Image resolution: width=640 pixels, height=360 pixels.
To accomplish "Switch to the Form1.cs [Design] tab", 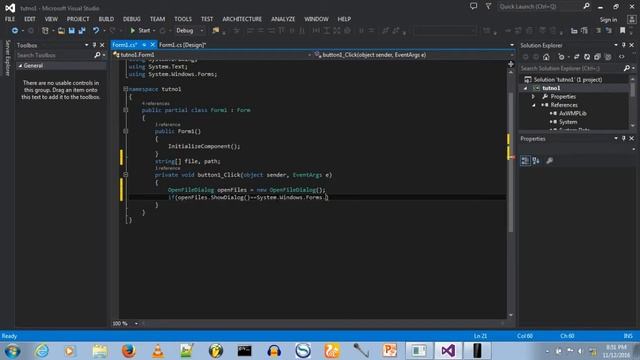I will [x=182, y=45].
